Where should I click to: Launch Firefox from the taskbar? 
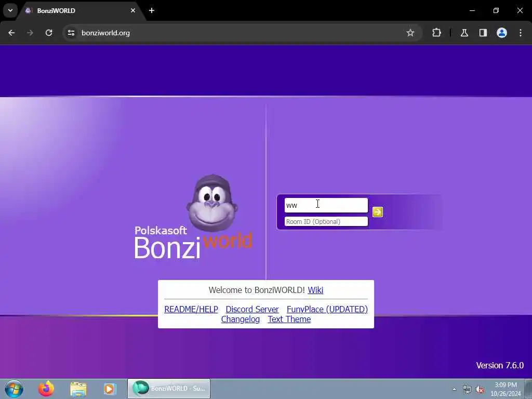click(x=46, y=389)
